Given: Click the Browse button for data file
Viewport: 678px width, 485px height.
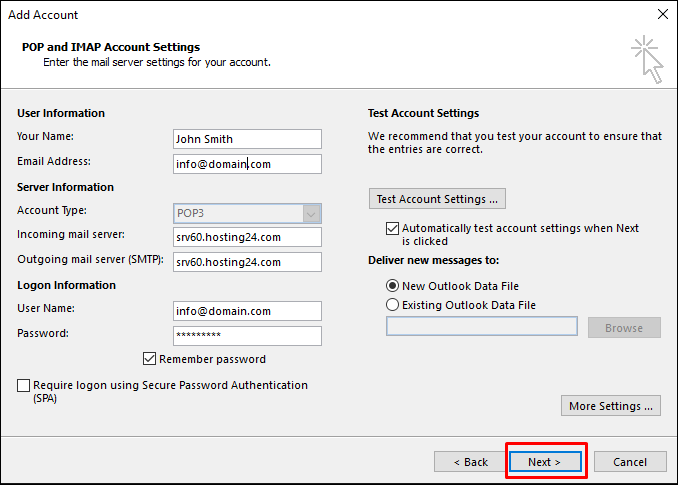Looking at the screenshot, I should (623, 328).
